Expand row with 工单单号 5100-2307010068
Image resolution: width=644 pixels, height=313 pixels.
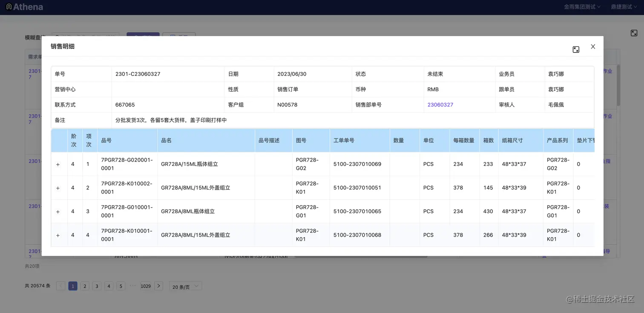(x=58, y=235)
